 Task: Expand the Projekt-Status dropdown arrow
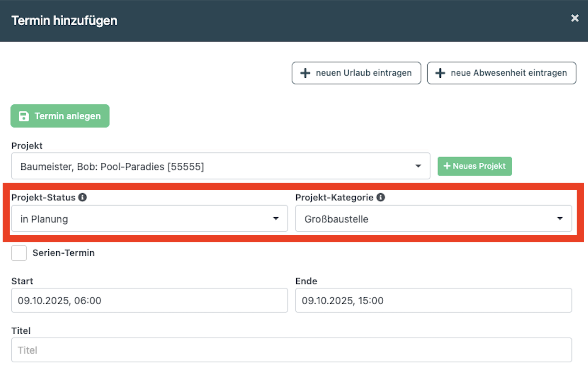point(275,218)
